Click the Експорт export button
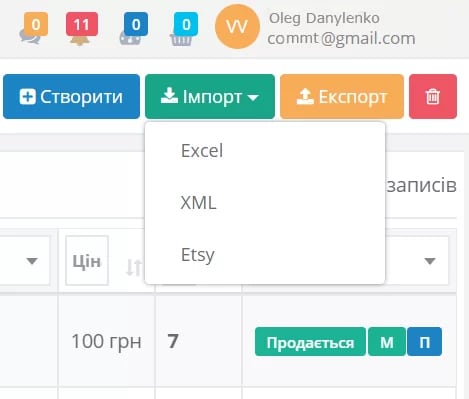Screen dimensions: 469x399 point(342,97)
